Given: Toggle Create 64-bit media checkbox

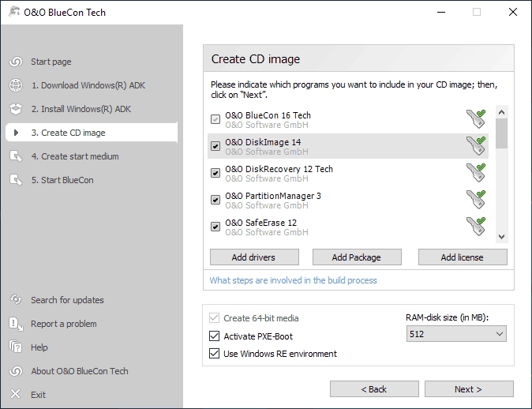Looking at the screenshot, I should click(x=214, y=318).
